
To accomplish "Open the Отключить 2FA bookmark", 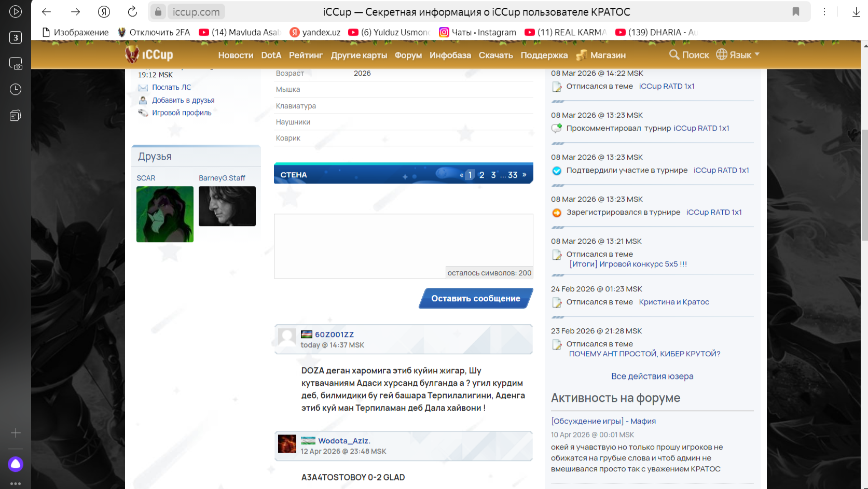I will 154,32.
